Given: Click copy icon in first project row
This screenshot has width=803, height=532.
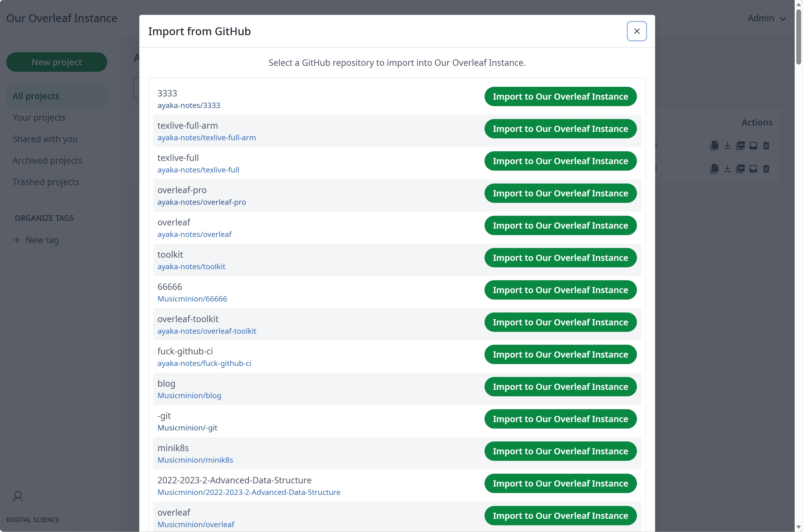Looking at the screenshot, I should pyautogui.click(x=714, y=146).
